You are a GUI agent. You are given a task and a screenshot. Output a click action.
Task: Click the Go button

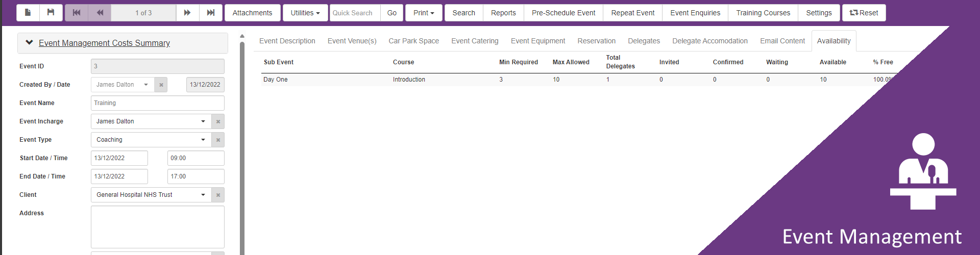(x=392, y=13)
